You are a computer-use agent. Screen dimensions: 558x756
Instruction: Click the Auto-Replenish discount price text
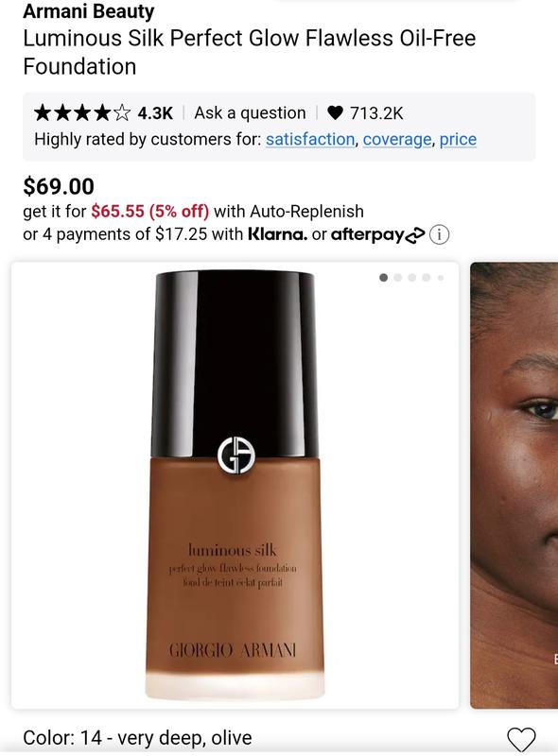[149, 211]
